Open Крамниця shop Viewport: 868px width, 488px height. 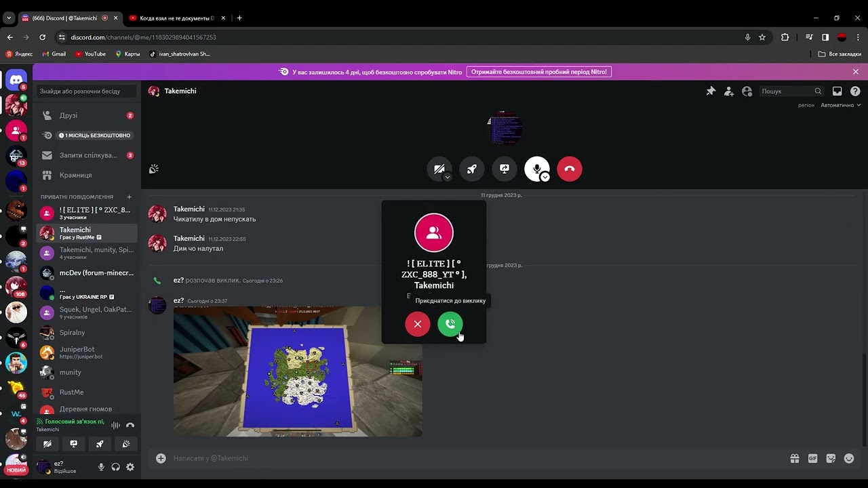(x=87, y=175)
